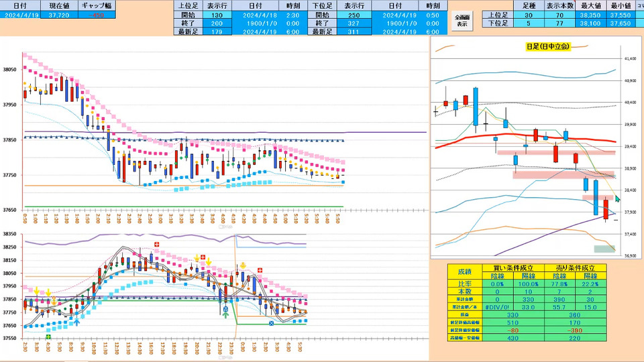
Task: Select the ギャップ幅 value -450
Action: (x=96, y=15)
